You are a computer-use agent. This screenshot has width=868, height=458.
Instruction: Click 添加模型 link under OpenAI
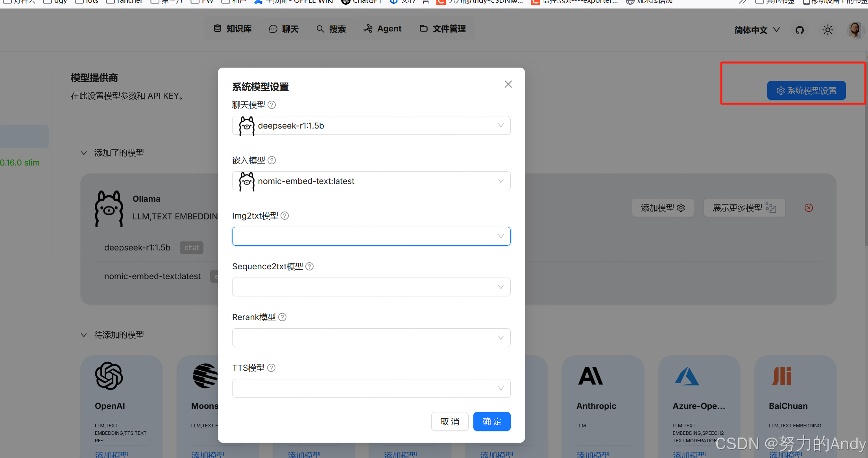111,454
